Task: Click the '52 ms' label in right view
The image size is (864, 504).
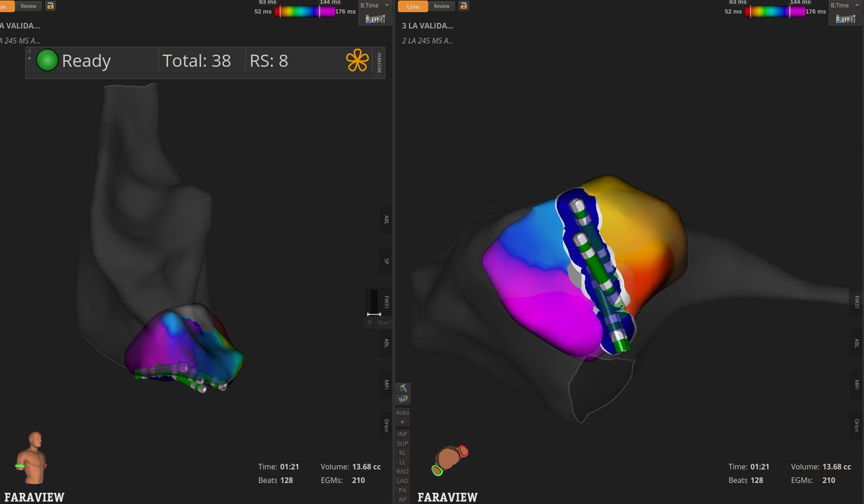Action: pos(734,12)
